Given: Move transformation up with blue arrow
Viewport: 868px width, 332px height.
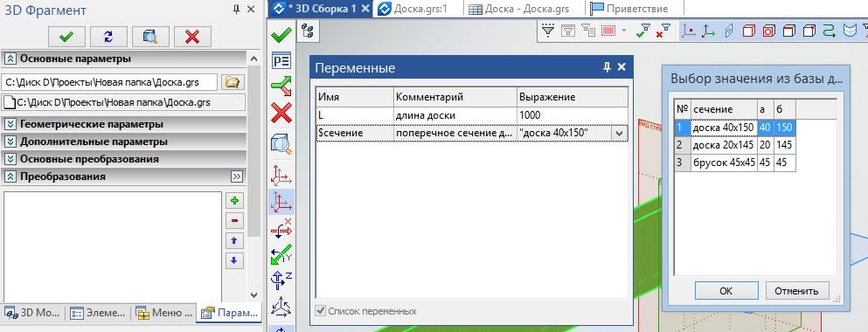Looking at the screenshot, I should [x=234, y=241].
